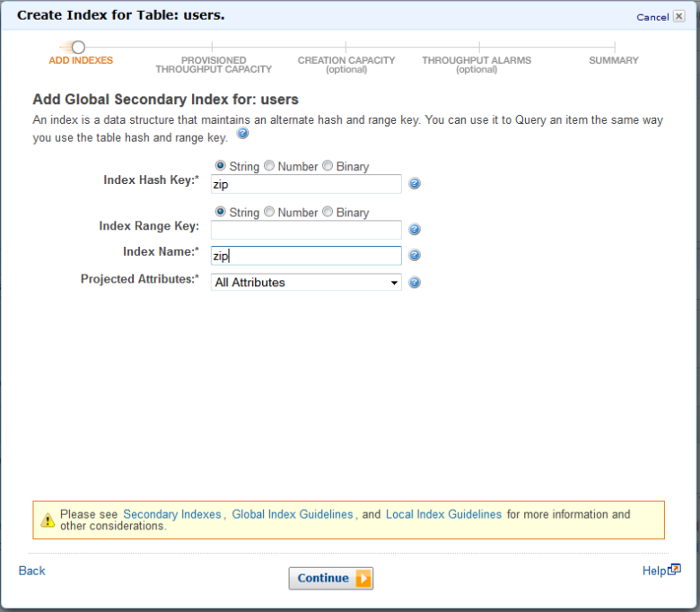Screen dimensions: 700x612
Task: Go to Provisioned Throughput Capacity step
Action: click(x=213, y=64)
